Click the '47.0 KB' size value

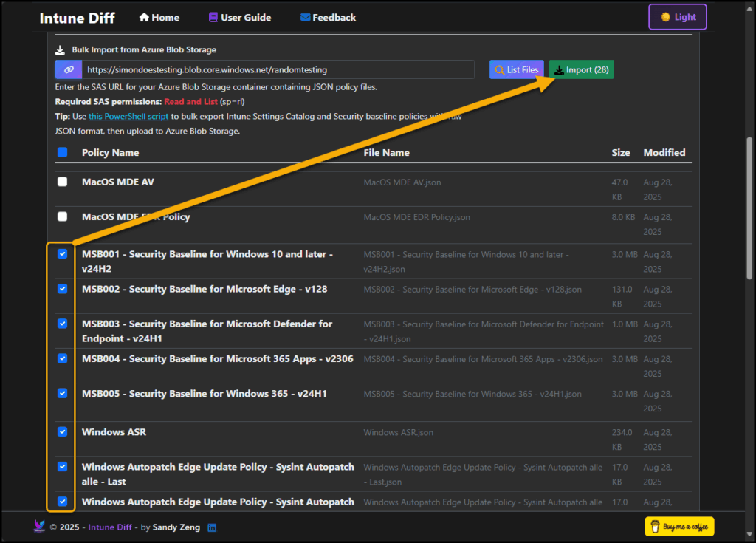tap(619, 190)
